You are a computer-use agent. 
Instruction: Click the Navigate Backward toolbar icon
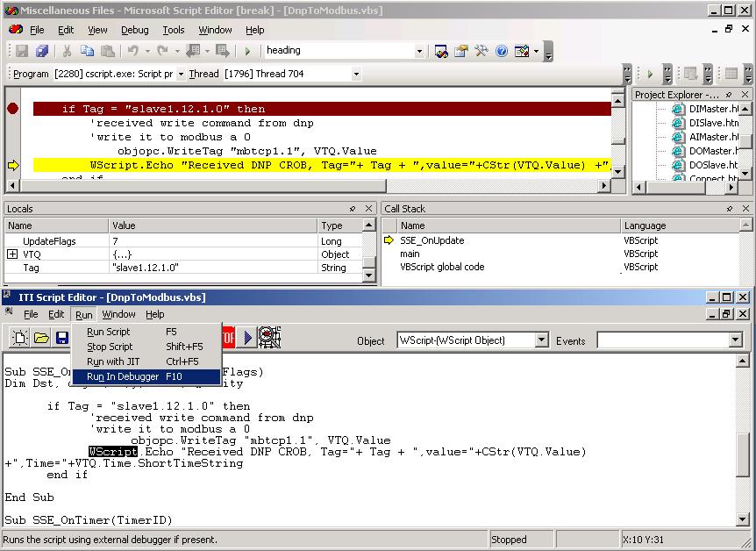tap(194, 51)
